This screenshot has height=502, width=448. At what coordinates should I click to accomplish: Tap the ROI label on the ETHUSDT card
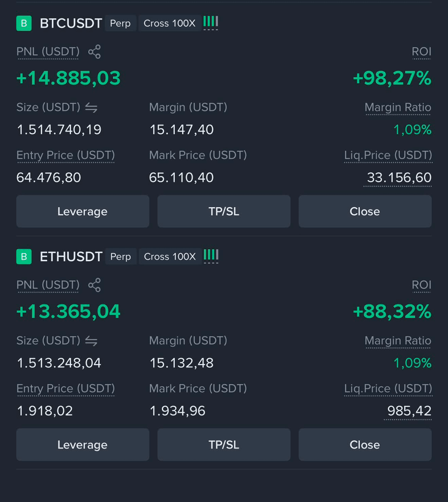pyautogui.click(x=421, y=285)
